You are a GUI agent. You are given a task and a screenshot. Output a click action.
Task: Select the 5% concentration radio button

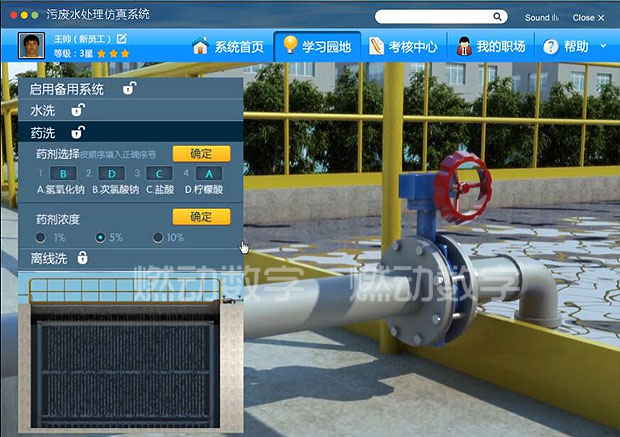pos(100,237)
